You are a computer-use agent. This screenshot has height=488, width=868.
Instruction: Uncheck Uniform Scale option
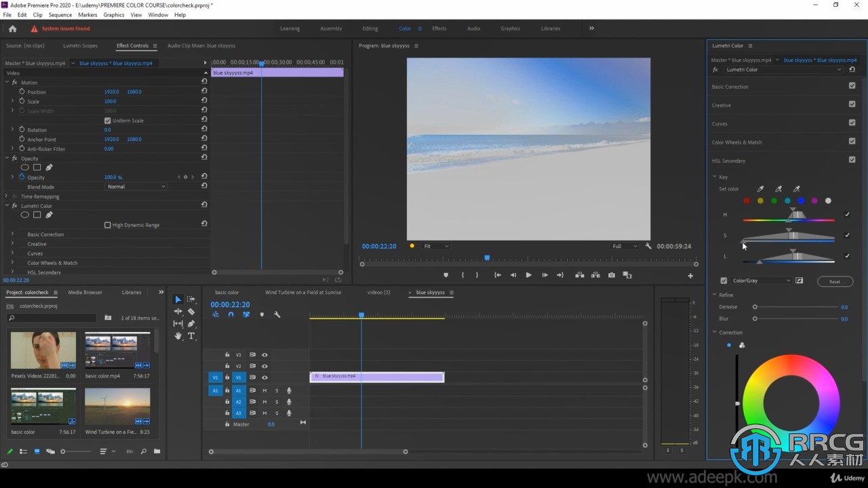pos(107,121)
